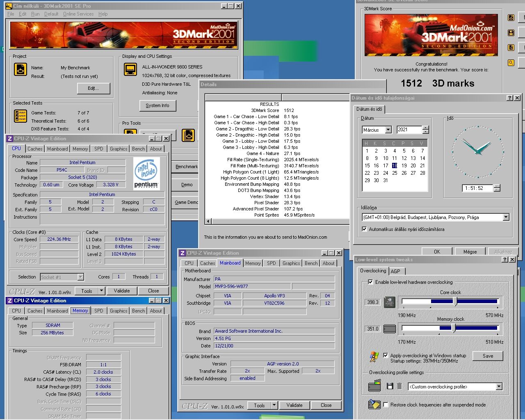Enable Restore clock frequencies after suspended mode
The image size is (525, 420).
(386, 405)
